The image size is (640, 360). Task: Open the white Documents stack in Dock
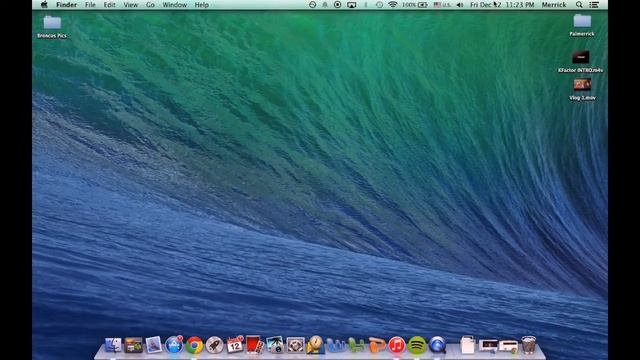tap(467, 345)
